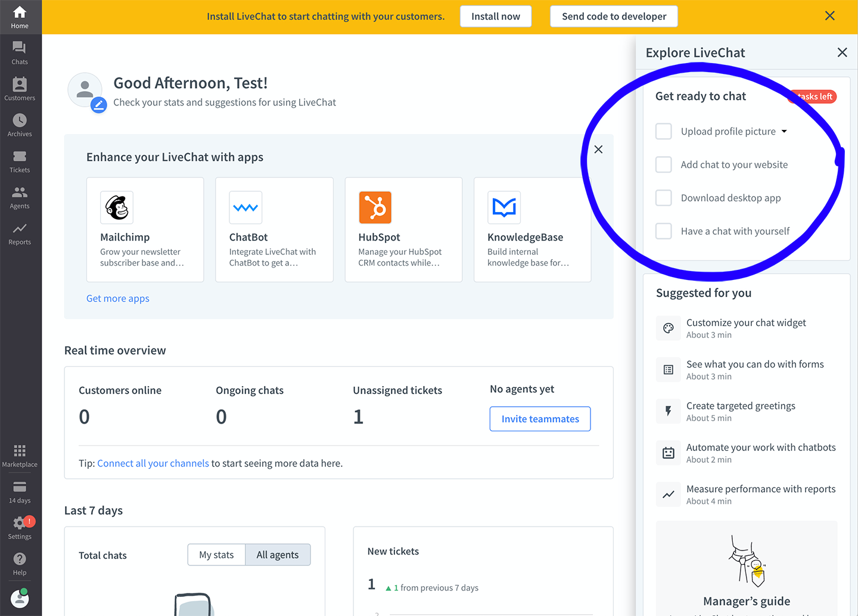Open the Home section in sidebar

click(x=20, y=17)
